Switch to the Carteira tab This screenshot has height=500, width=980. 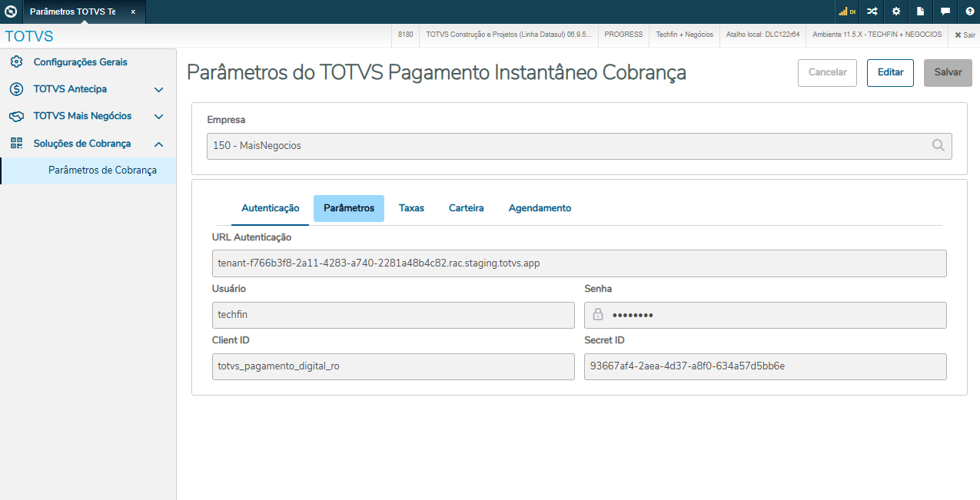467,208
